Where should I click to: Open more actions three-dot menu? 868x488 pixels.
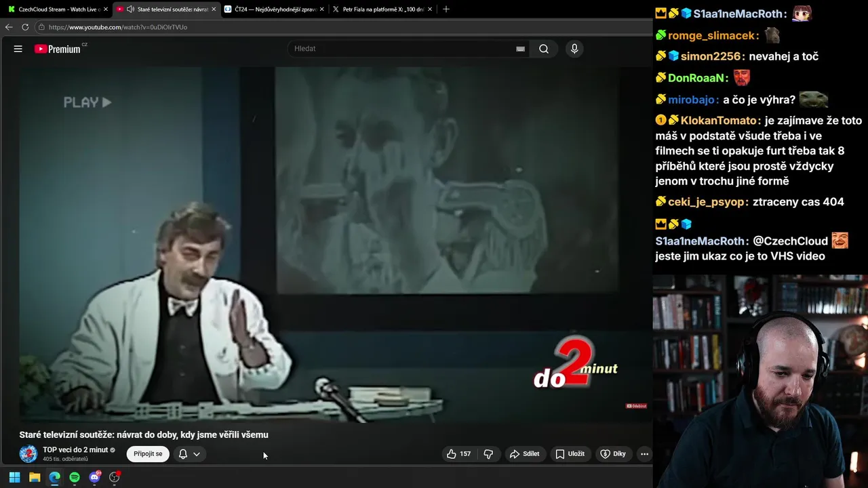[644, 454]
